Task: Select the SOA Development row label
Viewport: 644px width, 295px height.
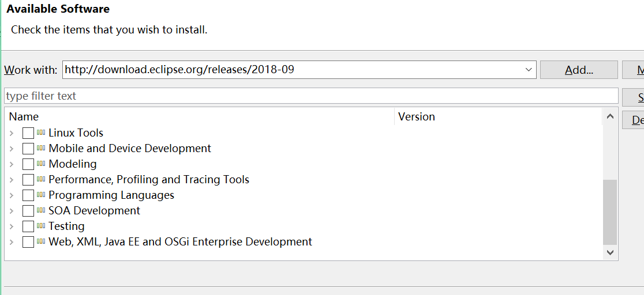Action: (x=94, y=211)
